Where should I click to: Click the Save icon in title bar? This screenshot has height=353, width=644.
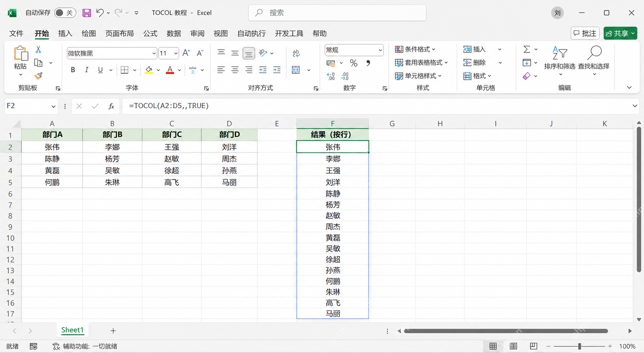pyautogui.click(x=87, y=13)
